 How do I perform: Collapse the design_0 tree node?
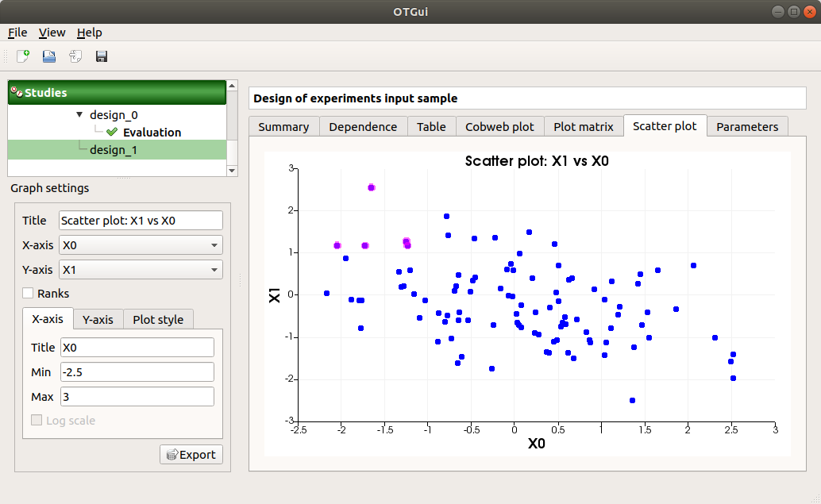[79, 114]
